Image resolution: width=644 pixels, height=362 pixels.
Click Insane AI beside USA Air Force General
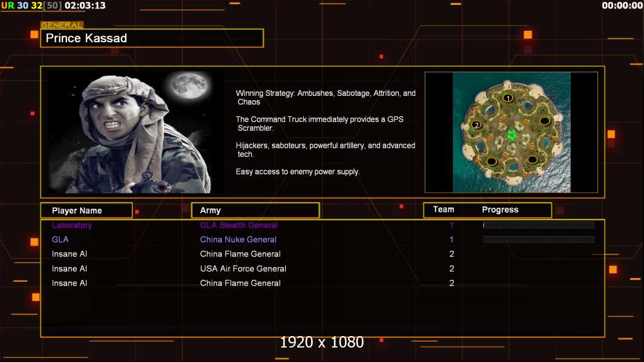coord(69,268)
